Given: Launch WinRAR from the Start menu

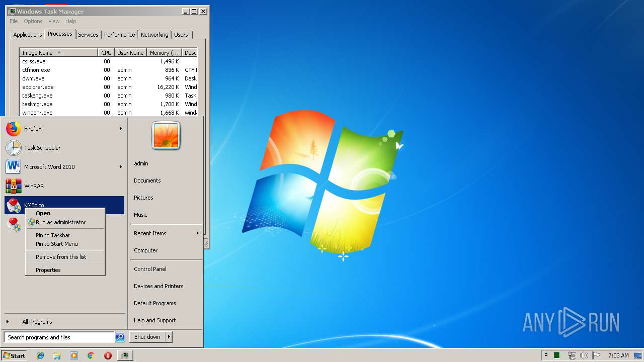Looking at the screenshot, I should pos(64,186).
